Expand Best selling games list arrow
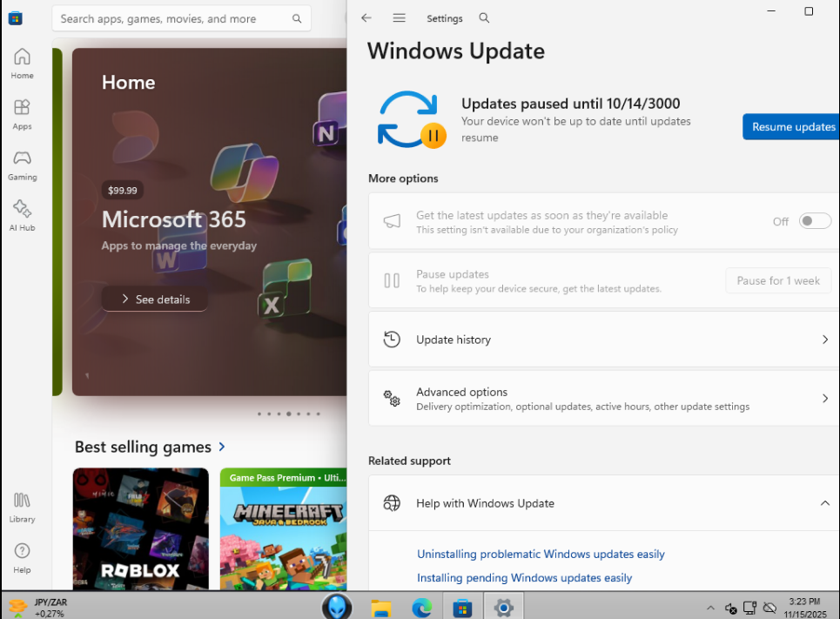840x619 pixels. 223,447
